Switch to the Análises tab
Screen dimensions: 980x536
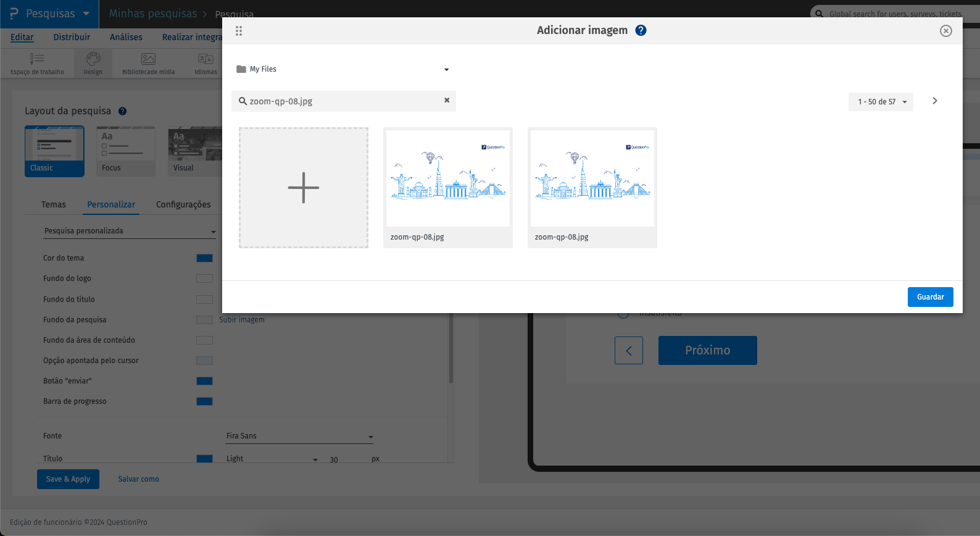(x=126, y=37)
